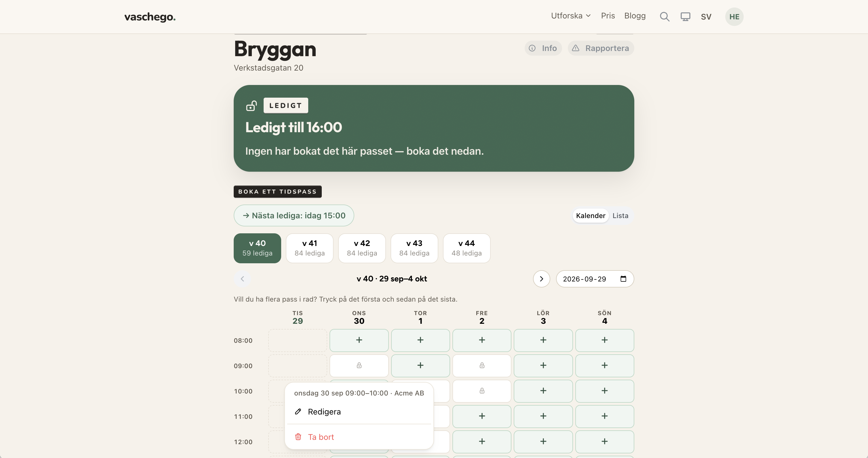Click the locked slot on Friday 10:00

point(482,391)
